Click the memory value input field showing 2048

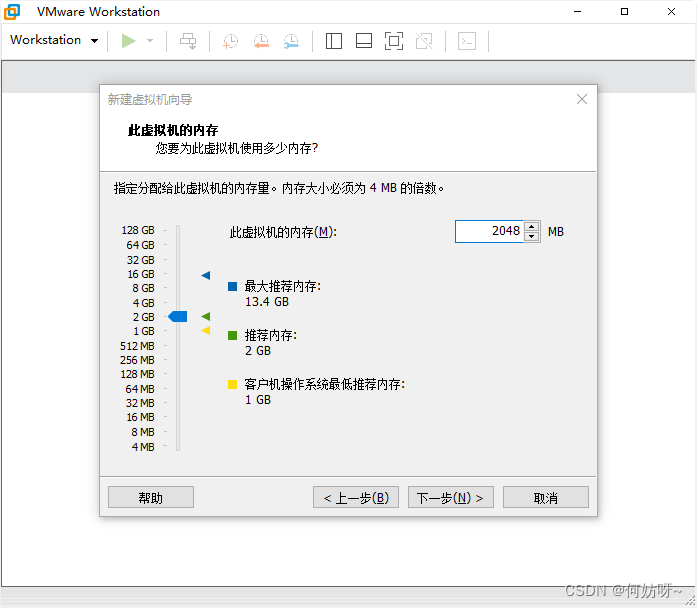point(489,231)
